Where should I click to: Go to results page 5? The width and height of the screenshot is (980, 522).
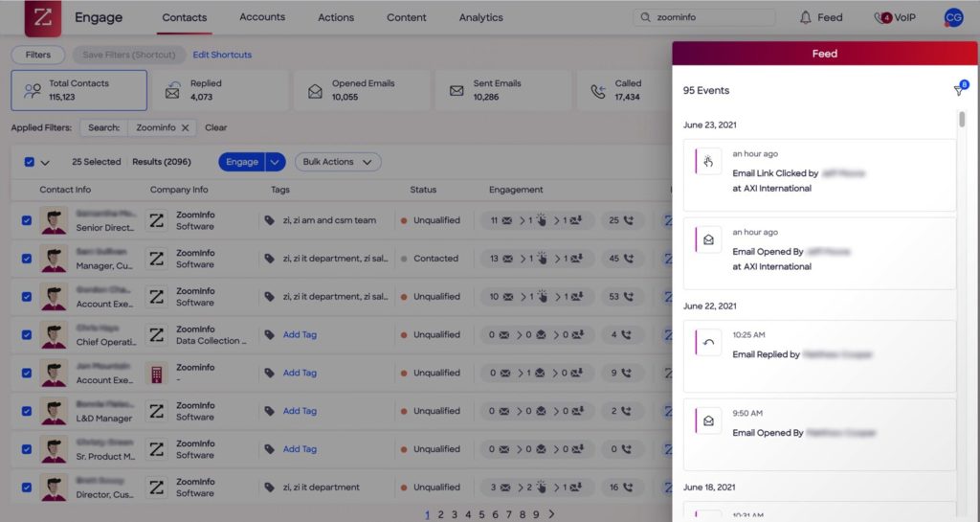click(481, 514)
